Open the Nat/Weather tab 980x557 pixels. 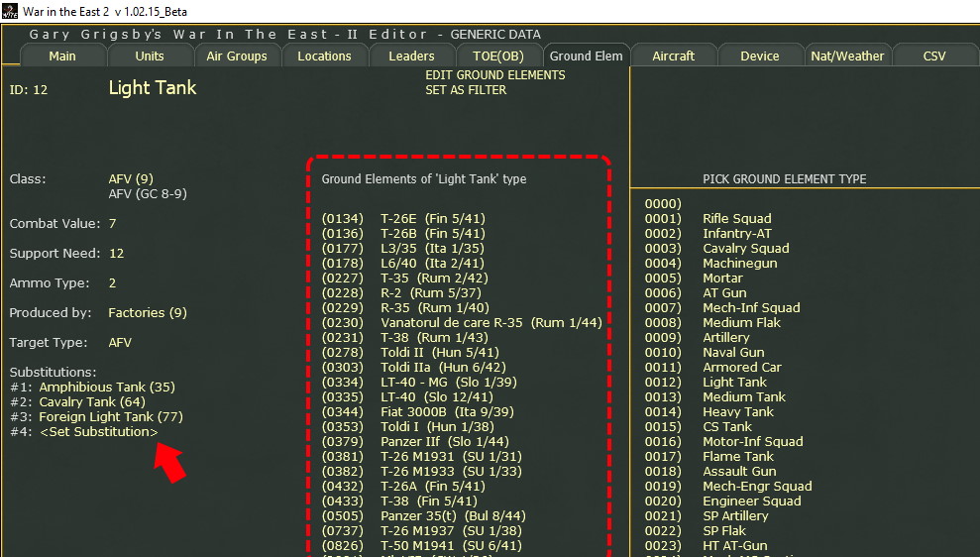click(847, 56)
